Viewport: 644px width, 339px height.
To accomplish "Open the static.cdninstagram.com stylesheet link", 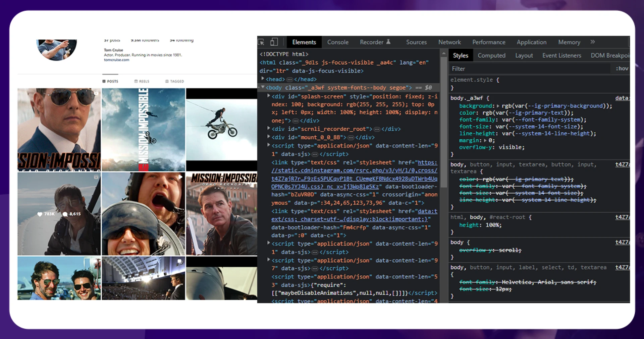I will point(354,175).
